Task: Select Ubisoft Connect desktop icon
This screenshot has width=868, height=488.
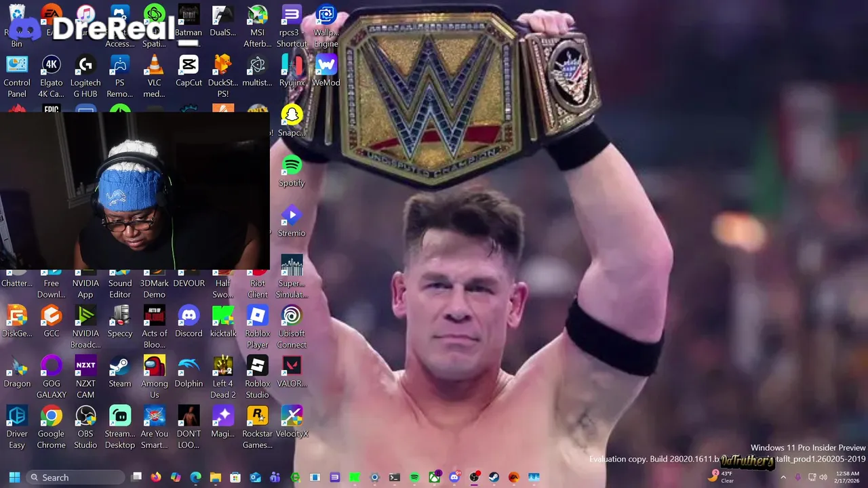Action: pos(292,327)
